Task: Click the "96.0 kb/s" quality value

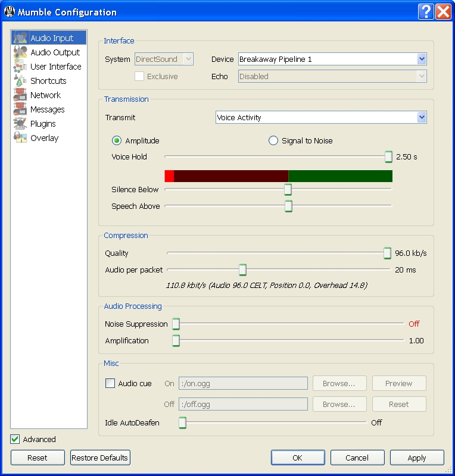Action: (410, 253)
